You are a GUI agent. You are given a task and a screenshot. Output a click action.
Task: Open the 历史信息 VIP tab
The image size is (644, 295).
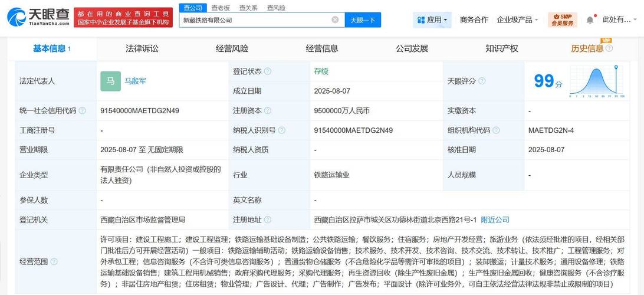point(587,48)
